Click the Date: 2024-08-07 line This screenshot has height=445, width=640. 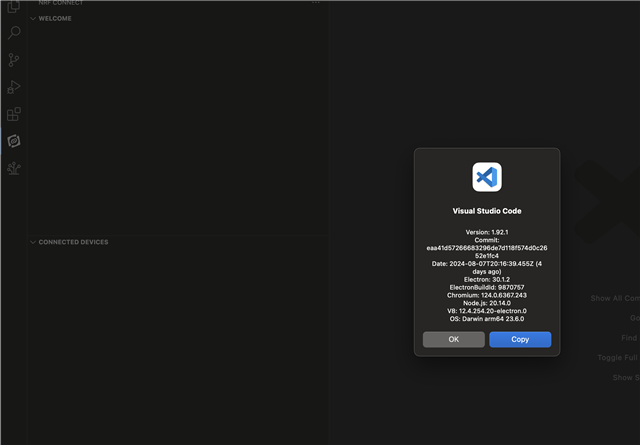pyautogui.click(x=487, y=267)
